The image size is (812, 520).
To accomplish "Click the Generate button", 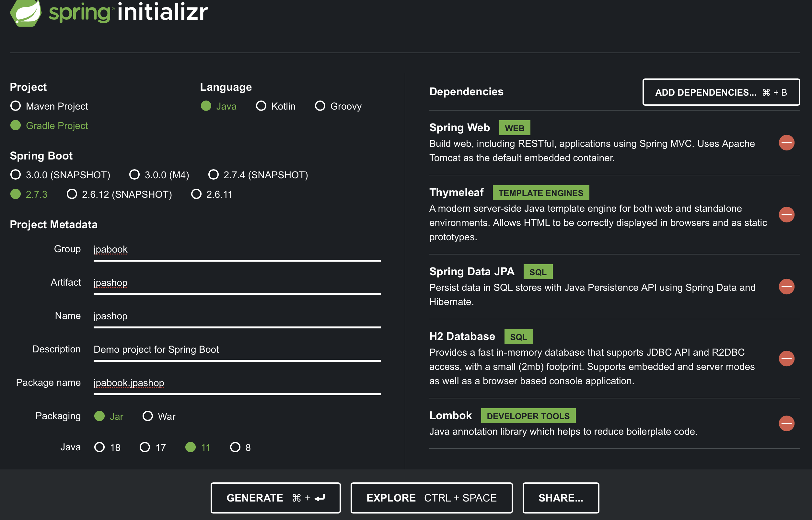I will tap(275, 498).
